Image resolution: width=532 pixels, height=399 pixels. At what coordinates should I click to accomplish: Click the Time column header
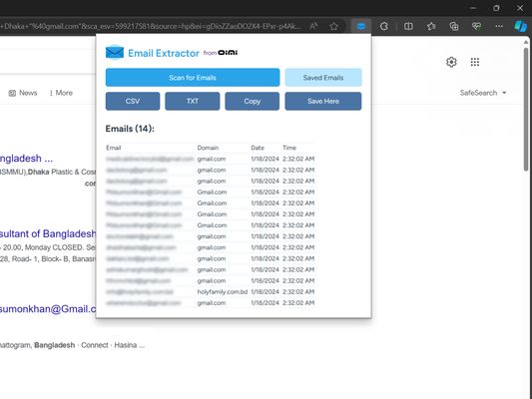[289, 148]
